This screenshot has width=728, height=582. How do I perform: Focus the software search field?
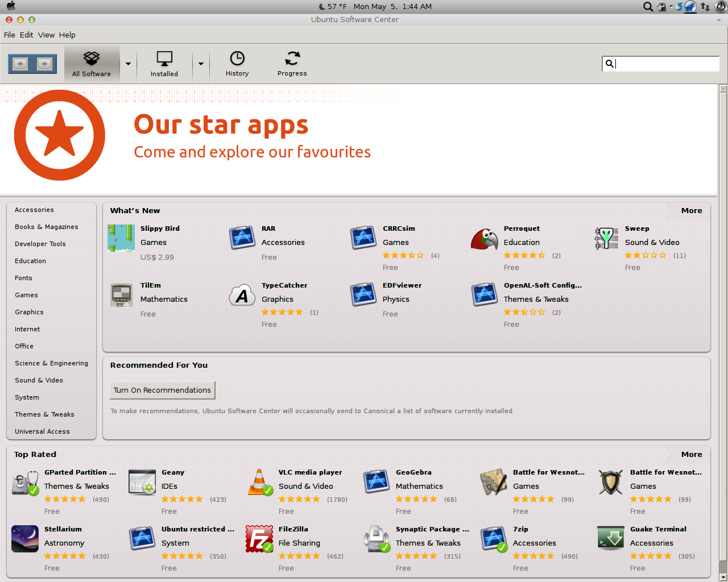[x=661, y=64]
